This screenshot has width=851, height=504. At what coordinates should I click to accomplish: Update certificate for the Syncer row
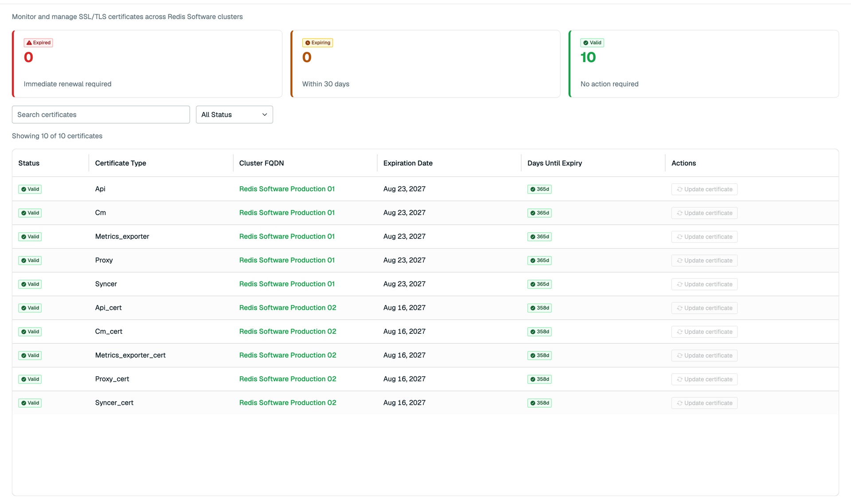[x=704, y=284]
